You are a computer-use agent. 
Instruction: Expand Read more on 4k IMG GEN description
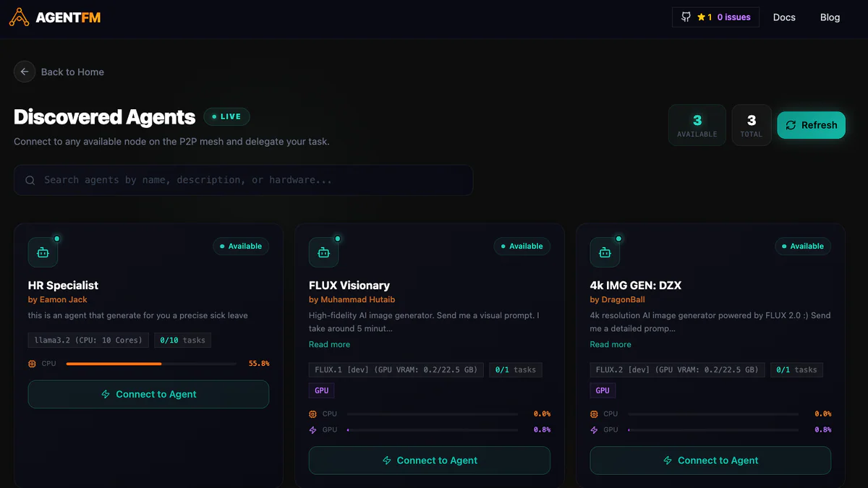[610, 344]
